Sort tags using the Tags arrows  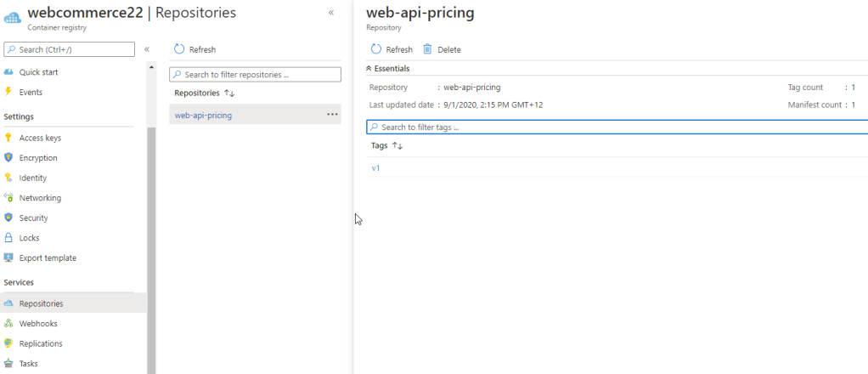(x=397, y=146)
